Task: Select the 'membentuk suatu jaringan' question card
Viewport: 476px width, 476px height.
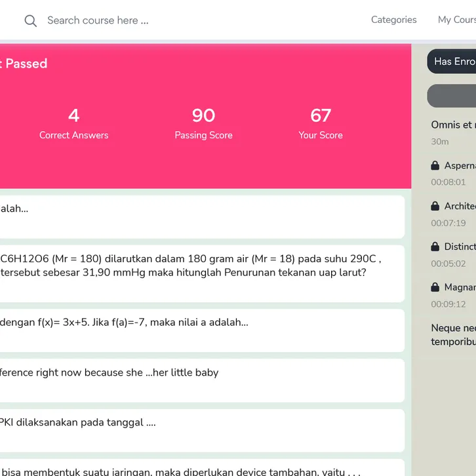Action: pos(197,469)
